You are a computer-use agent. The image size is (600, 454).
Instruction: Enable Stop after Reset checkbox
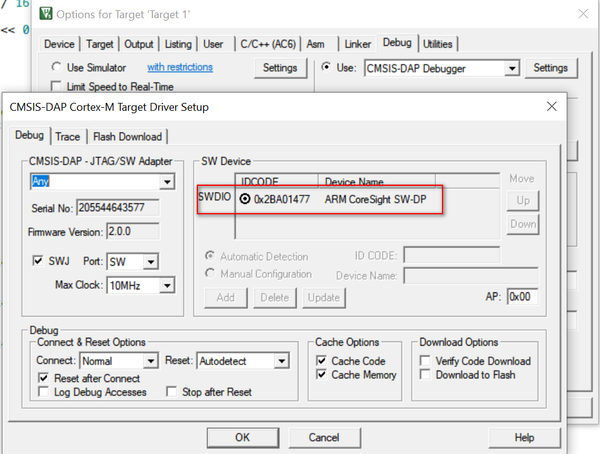(x=171, y=392)
